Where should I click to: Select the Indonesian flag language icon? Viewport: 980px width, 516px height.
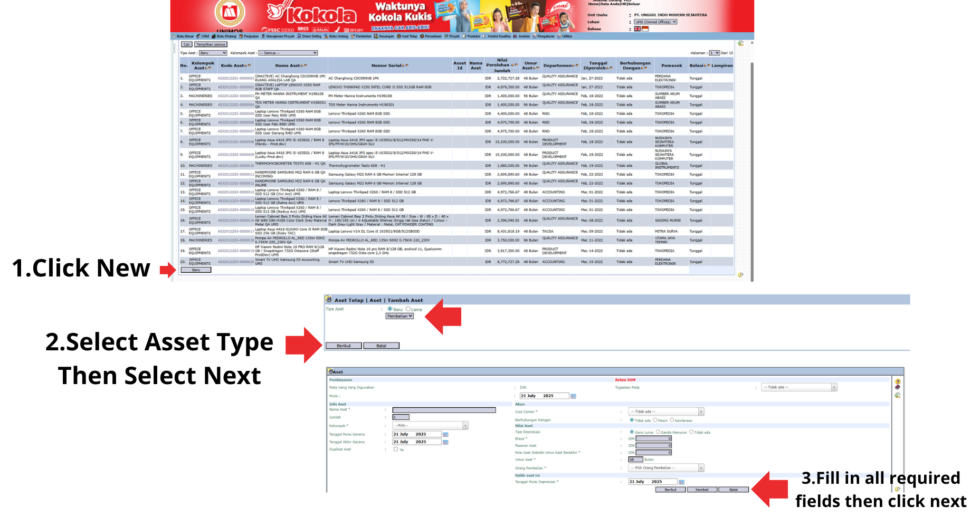645,29
